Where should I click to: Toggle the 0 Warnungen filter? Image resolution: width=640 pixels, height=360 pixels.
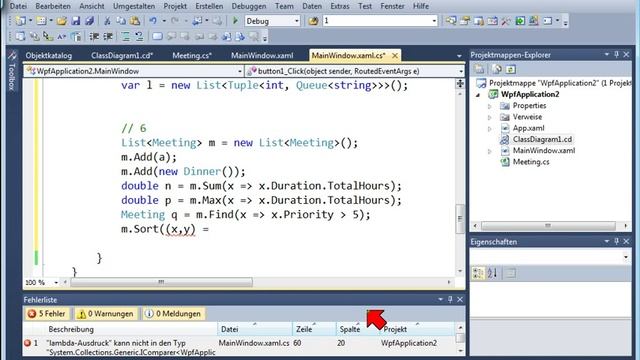[106, 313]
